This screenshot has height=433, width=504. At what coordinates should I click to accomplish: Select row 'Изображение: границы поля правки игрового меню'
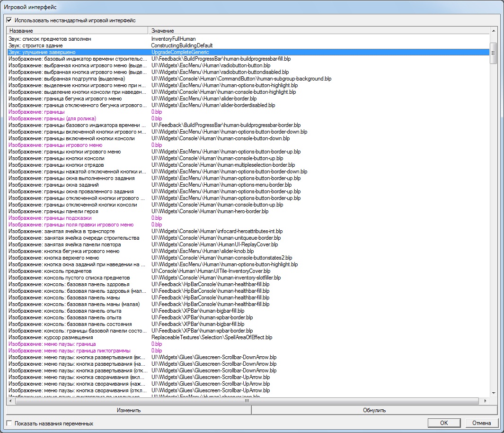pos(248,225)
